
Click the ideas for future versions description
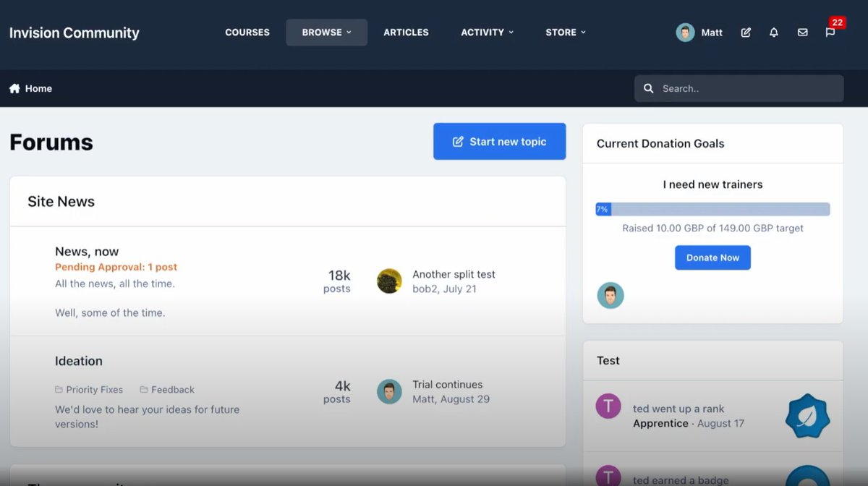[x=147, y=417]
